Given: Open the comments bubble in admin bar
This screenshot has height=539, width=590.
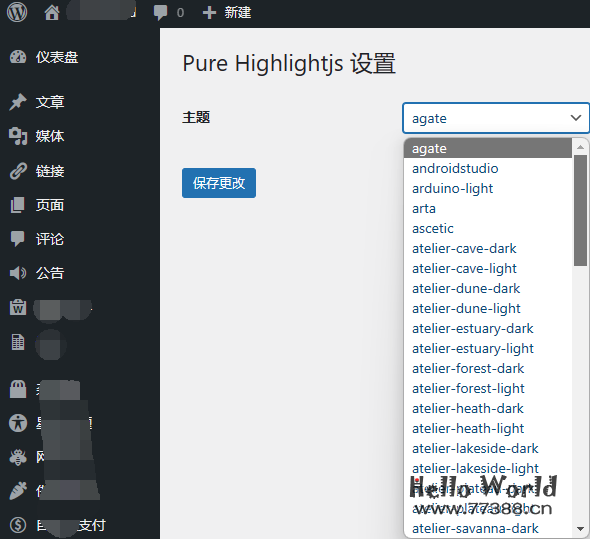Looking at the screenshot, I should click(161, 13).
